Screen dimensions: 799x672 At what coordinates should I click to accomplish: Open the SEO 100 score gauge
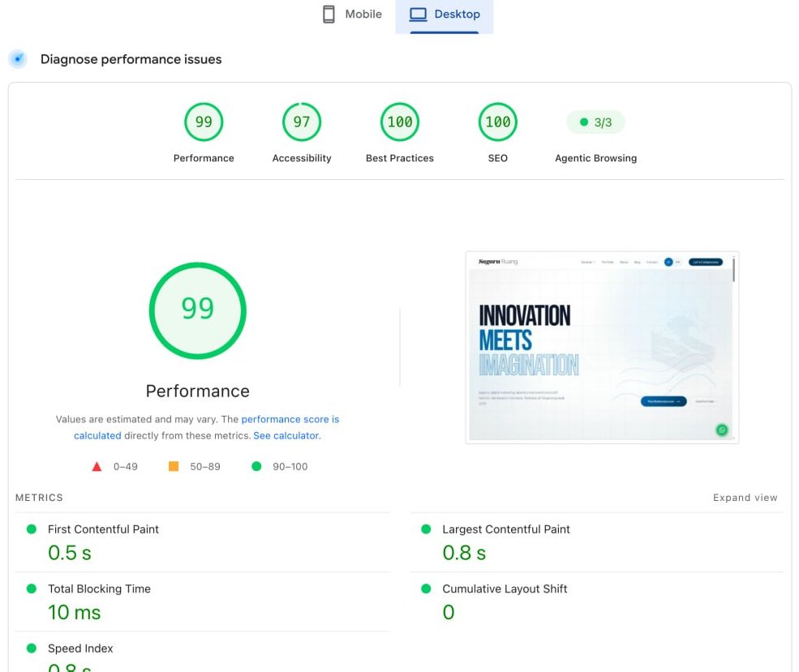497,122
